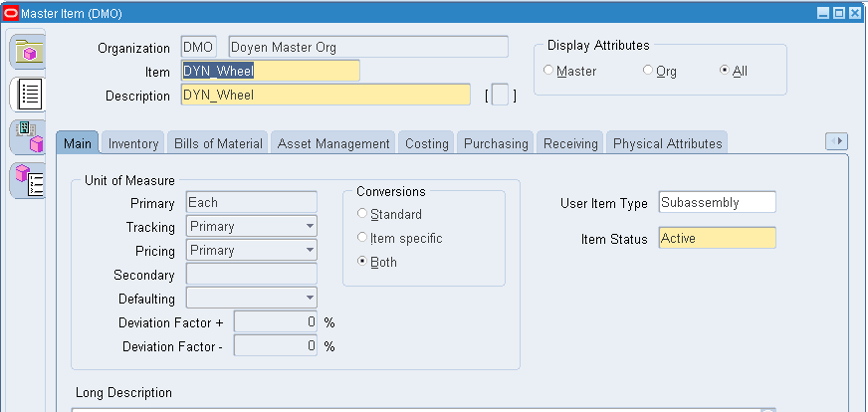Click the User Item Type field
This screenshot has height=412, width=868.
pyautogui.click(x=718, y=202)
